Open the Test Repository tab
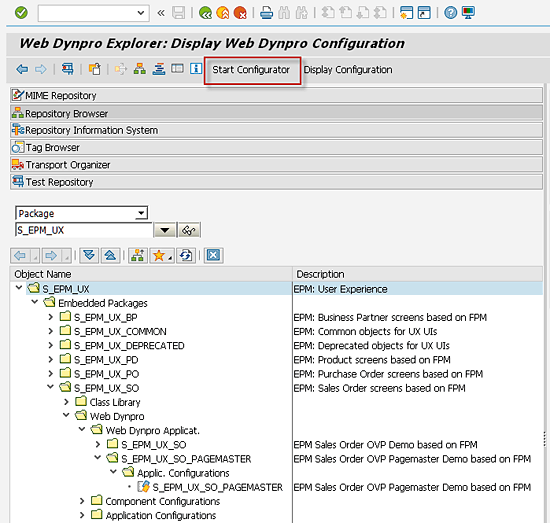550x523 pixels. pyautogui.click(x=276, y=182)
